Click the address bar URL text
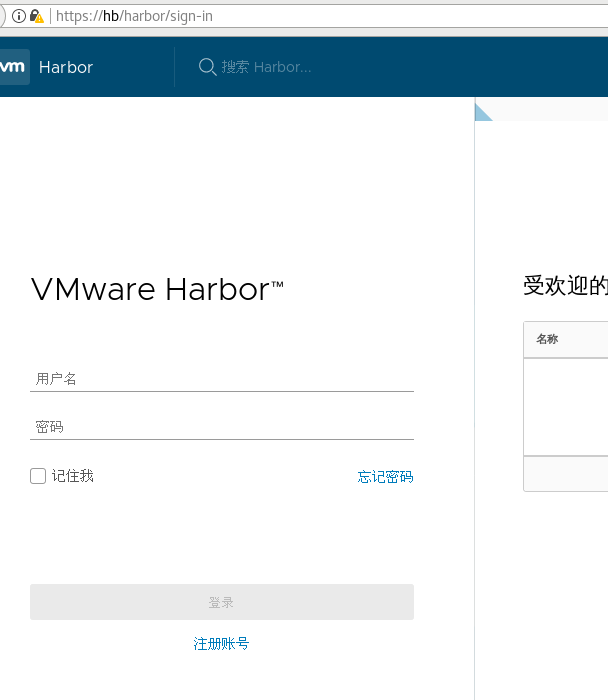608x700 pixels. (134, 16)
